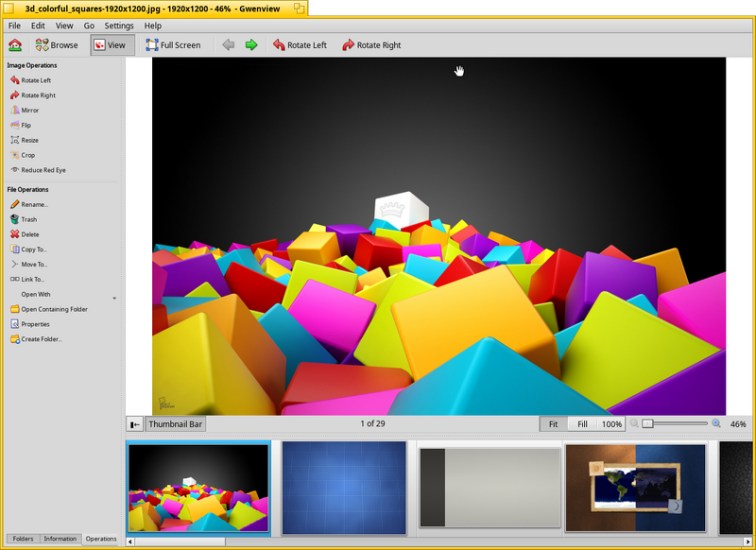Switch to the Information tab
This screenshot has width=756, height=550.
[x=60, y=539]
